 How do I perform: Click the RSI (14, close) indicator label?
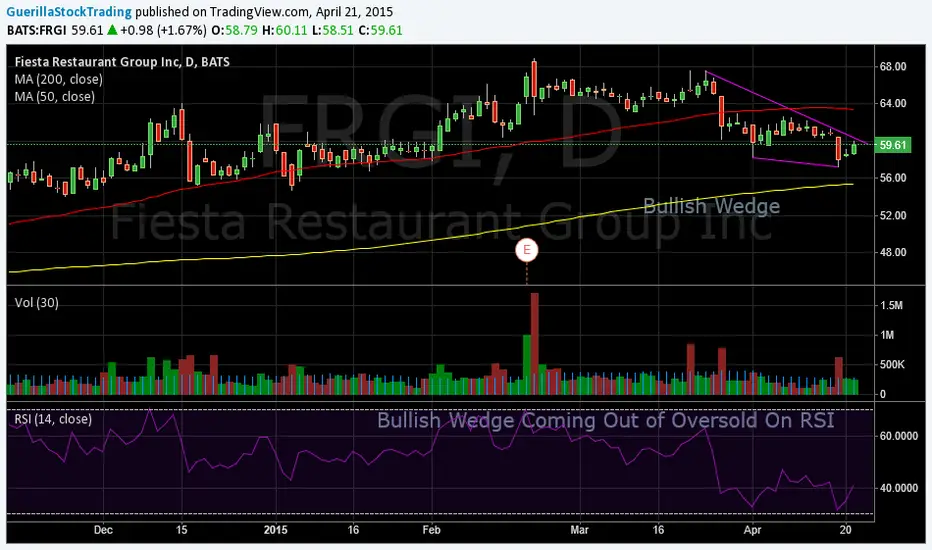tap(53, 419)
